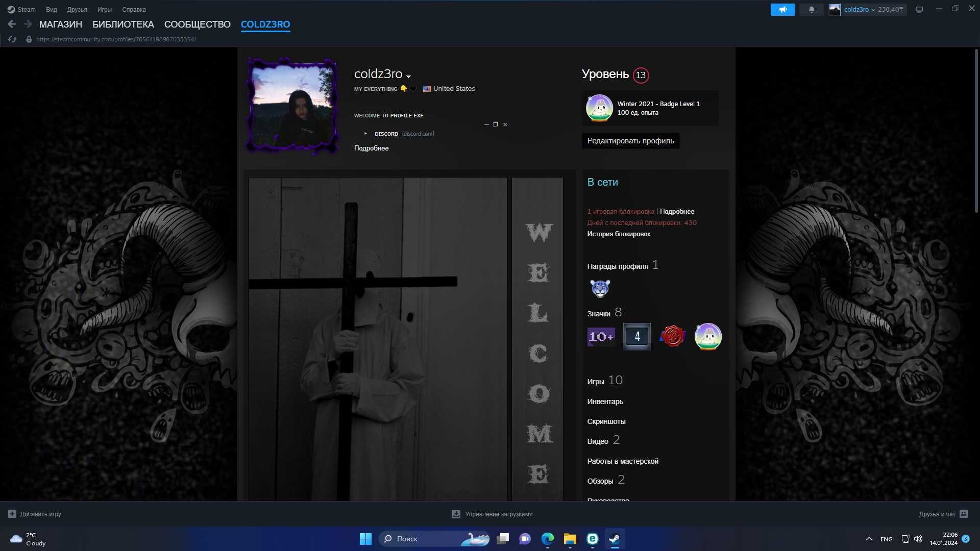Screen dimensions: 980x551
Task: Select the COLDZ3RO tab
Action: [x=265, y=24]
